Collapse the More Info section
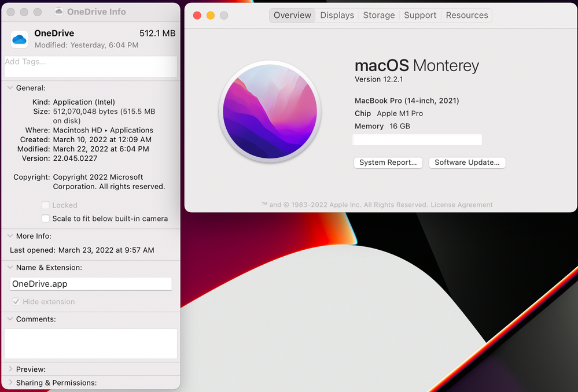The width and height of the screenshot is (578, 392). pyautogui.click(x=10, y=236)
